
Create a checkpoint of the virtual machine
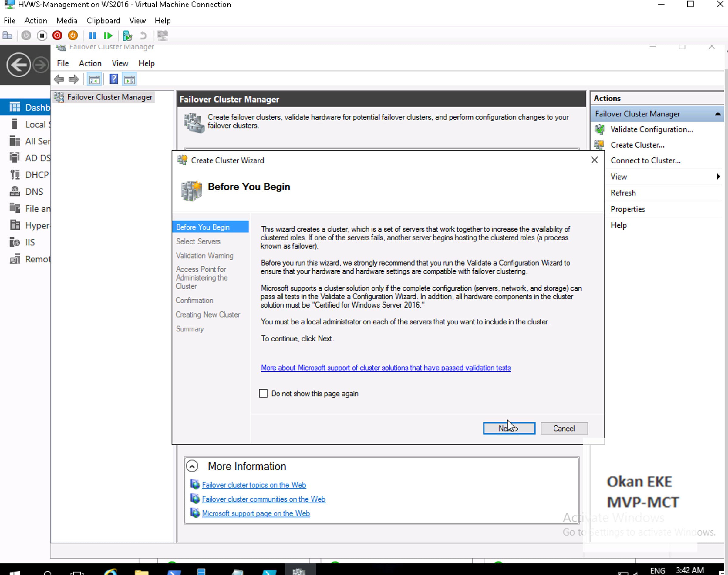click(128, 35)
